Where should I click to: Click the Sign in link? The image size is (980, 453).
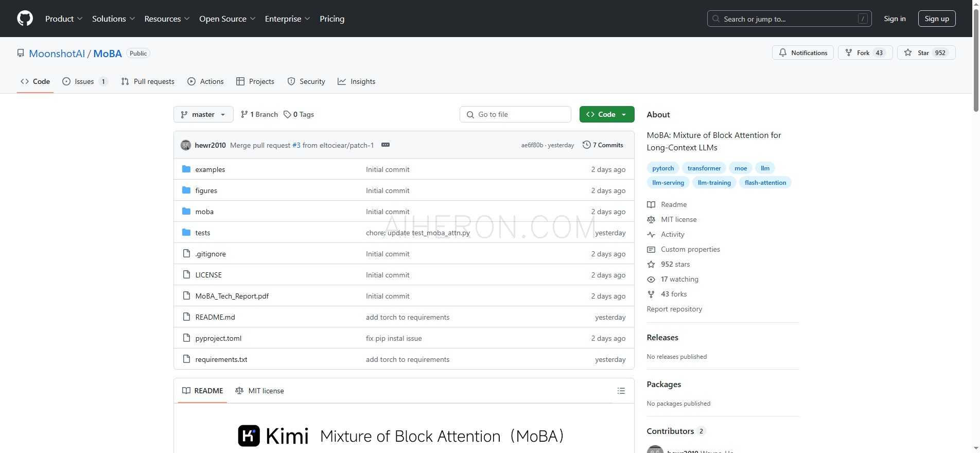tap(895, 19)
